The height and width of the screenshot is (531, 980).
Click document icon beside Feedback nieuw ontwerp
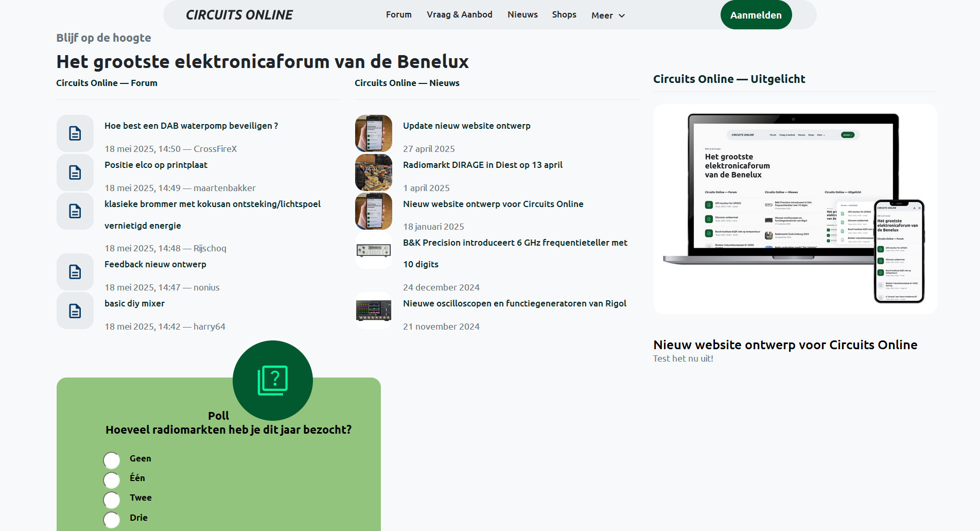[x=75, y=272]
